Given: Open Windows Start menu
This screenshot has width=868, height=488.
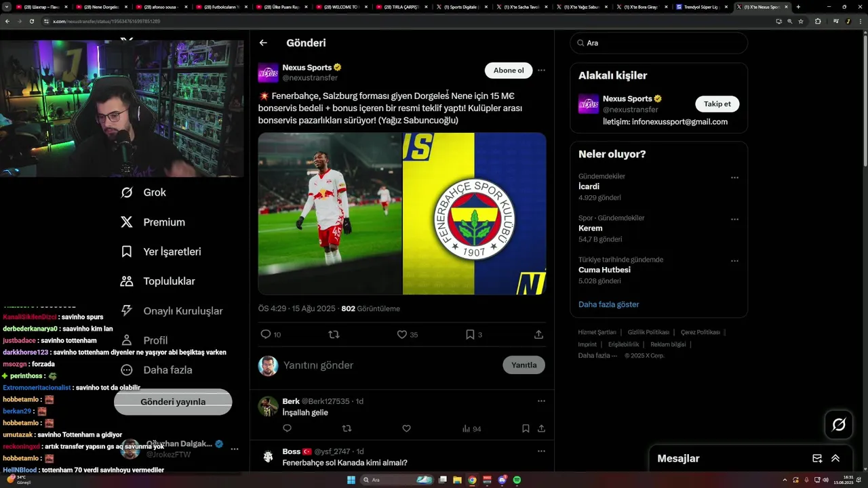Looking at the screenshot, I should pyautogui.click(x=351, y=480).
